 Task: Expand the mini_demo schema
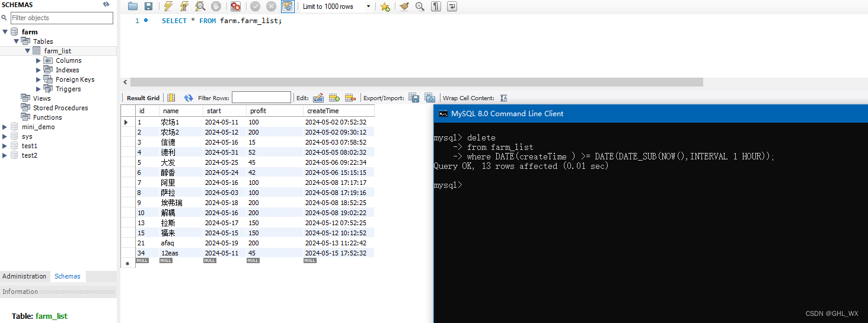coord(5,127)
